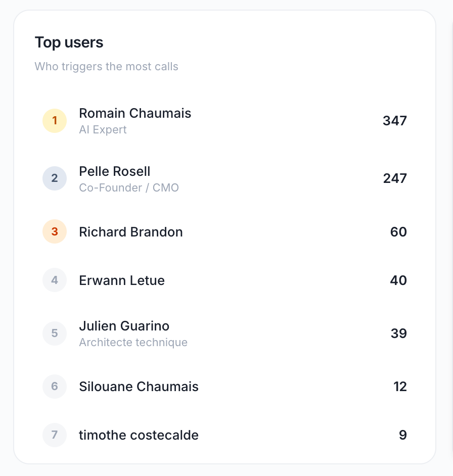The width and height of the screenshot is (453, 476).
Task: Click the rank 2 badge icon
Action: point(55,178)
